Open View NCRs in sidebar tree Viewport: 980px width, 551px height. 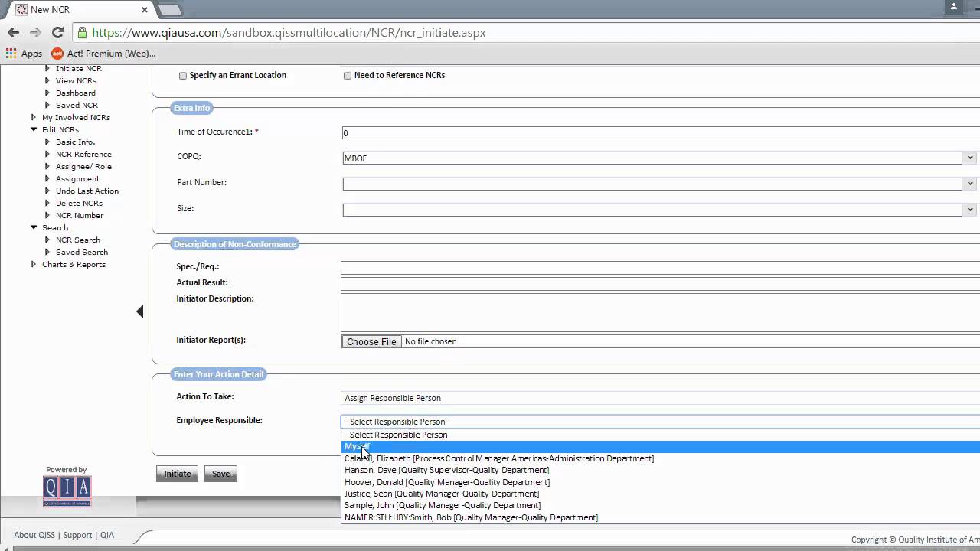point(76,80)
